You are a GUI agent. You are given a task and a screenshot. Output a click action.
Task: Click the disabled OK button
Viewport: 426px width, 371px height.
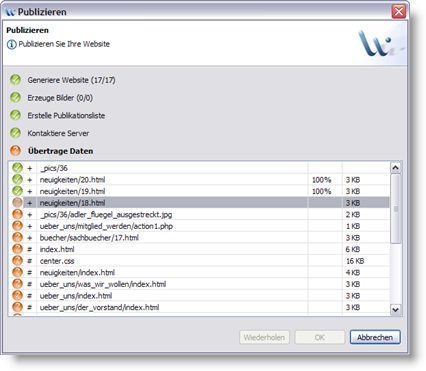pyautogui.click(x=320, y=337)
